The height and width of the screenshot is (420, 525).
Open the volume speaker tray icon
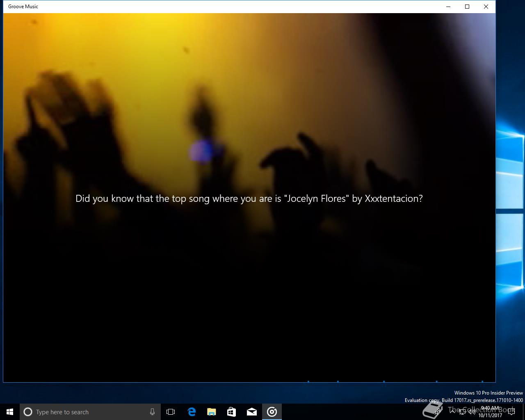[472, 412]
